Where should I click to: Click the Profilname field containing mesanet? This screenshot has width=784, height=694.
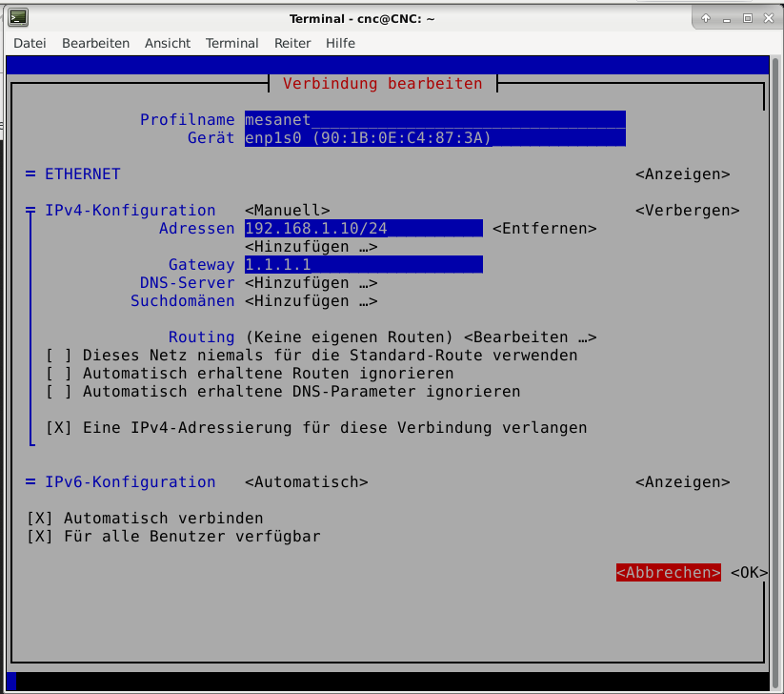point(435,119)
